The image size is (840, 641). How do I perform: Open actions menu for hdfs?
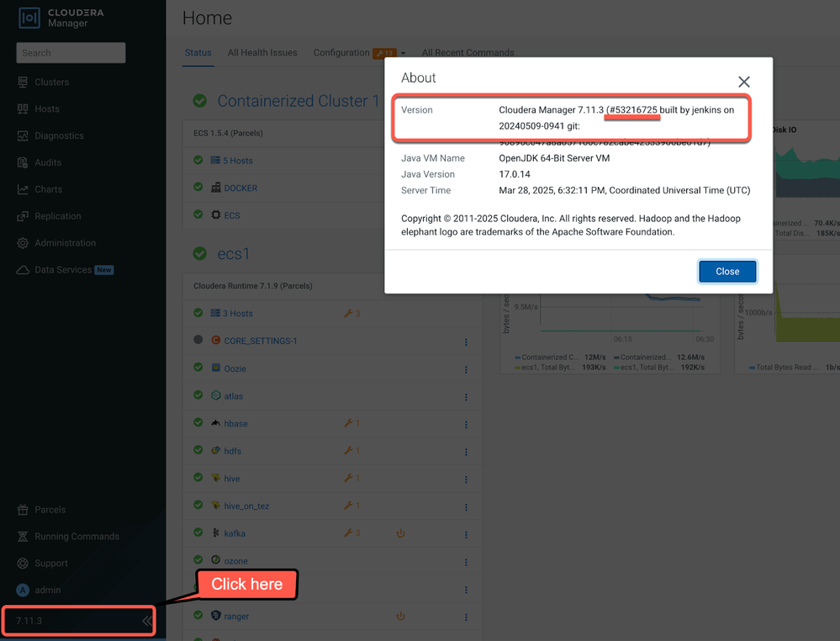(466, 452)
